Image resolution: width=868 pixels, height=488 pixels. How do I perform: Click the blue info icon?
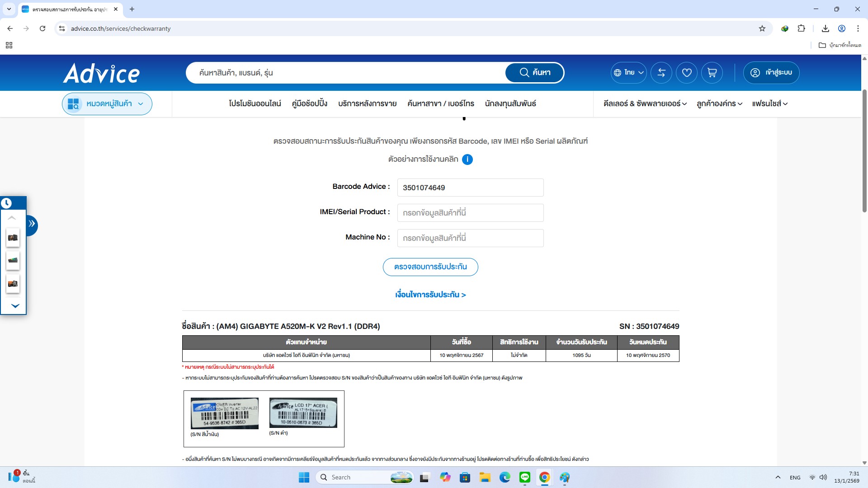467,160
